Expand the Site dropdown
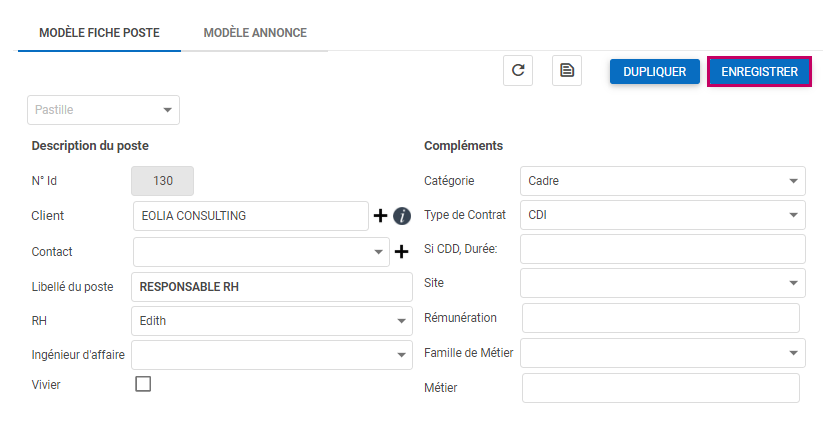The image size is (823, 421). tap(662, 283)
